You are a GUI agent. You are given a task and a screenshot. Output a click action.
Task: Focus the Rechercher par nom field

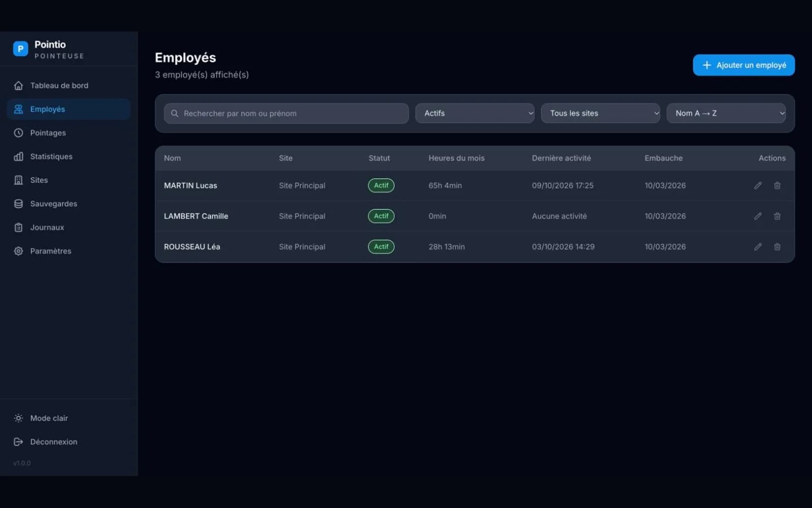[x=286, y=113]
